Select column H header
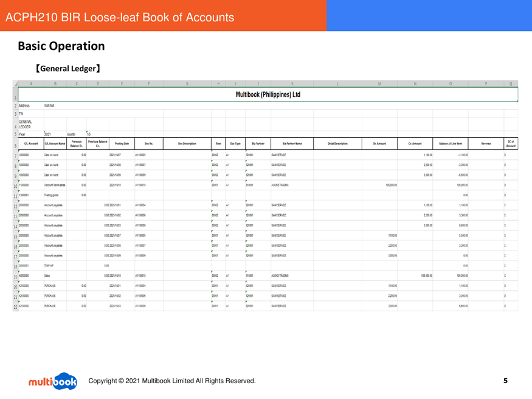 (x=218, y=84)
